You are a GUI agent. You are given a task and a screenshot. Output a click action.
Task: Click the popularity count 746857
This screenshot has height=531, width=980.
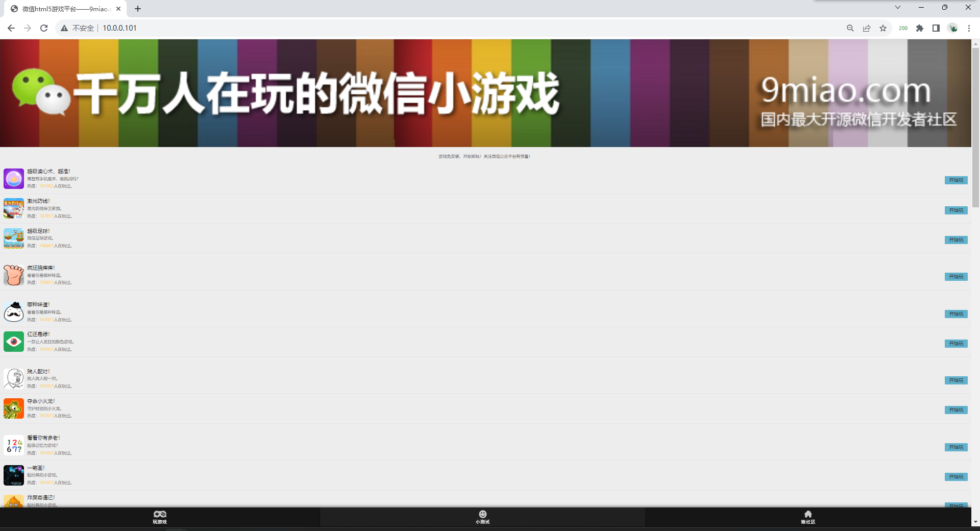pos(46,246)
